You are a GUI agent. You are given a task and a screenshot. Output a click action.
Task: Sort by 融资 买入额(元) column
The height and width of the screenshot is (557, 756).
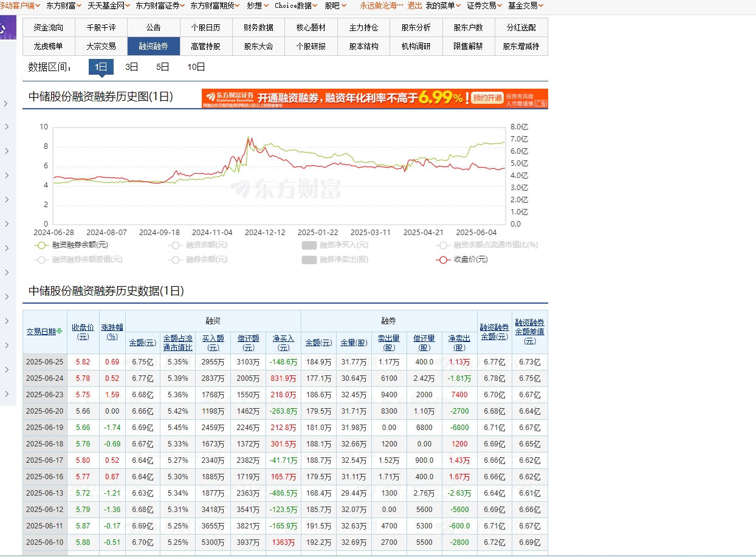tap(213, 343)
